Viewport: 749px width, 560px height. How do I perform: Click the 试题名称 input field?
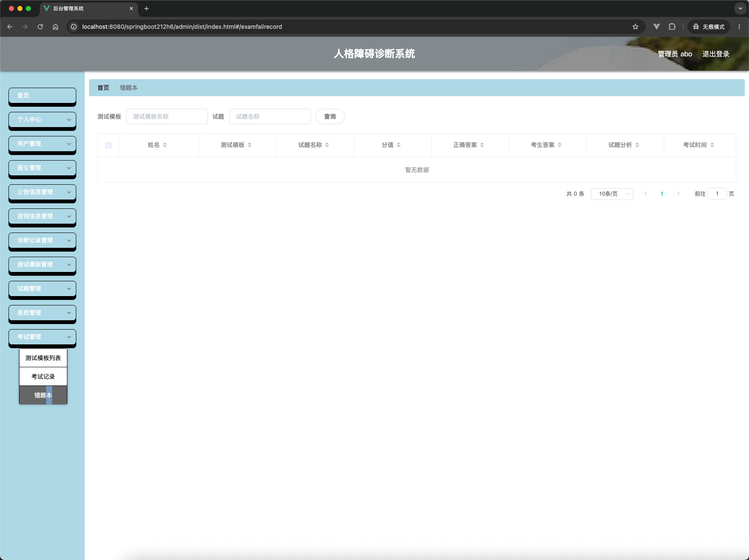(x=270, y=116)
